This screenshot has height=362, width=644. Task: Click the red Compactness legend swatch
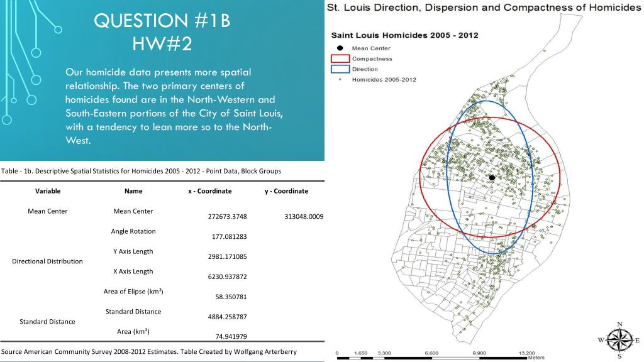tap(340, 58)
